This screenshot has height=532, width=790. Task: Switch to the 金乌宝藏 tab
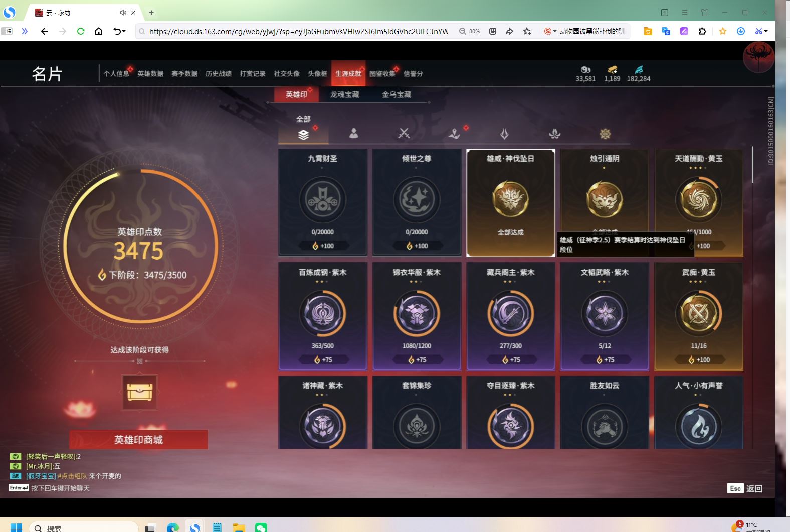tap(396, 94)
